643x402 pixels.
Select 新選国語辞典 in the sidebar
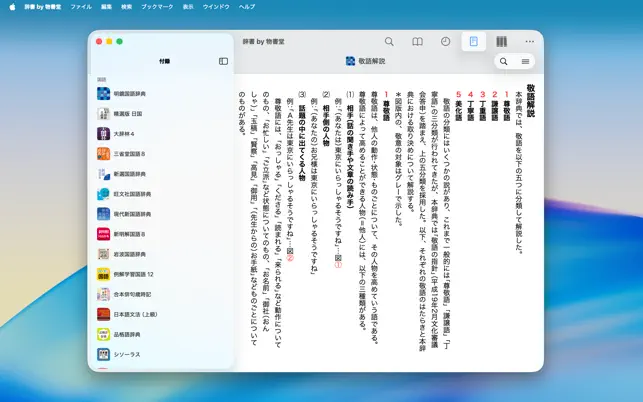click(x=161, y=174)
